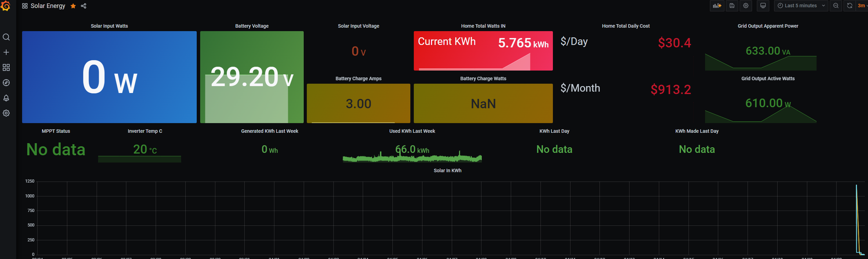Open the Generated KWh Last Week panel title
The image size is (868, 259).
coord(270,131)
